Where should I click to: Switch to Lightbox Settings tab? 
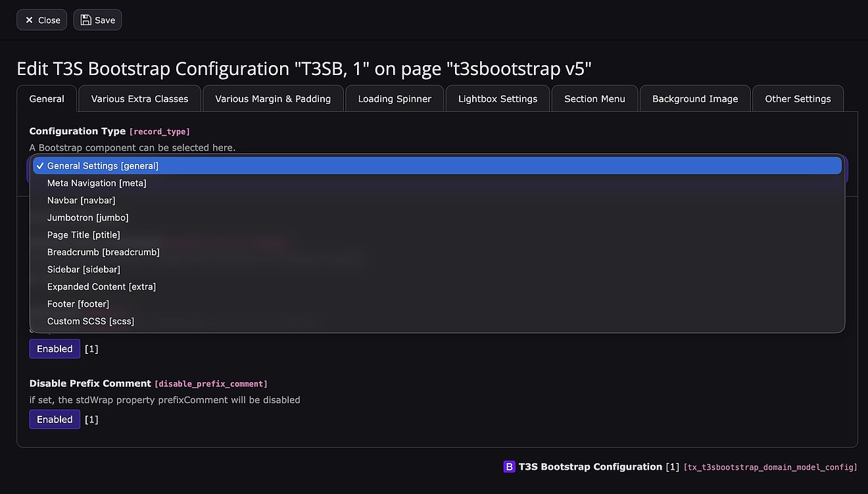point(498,99)
